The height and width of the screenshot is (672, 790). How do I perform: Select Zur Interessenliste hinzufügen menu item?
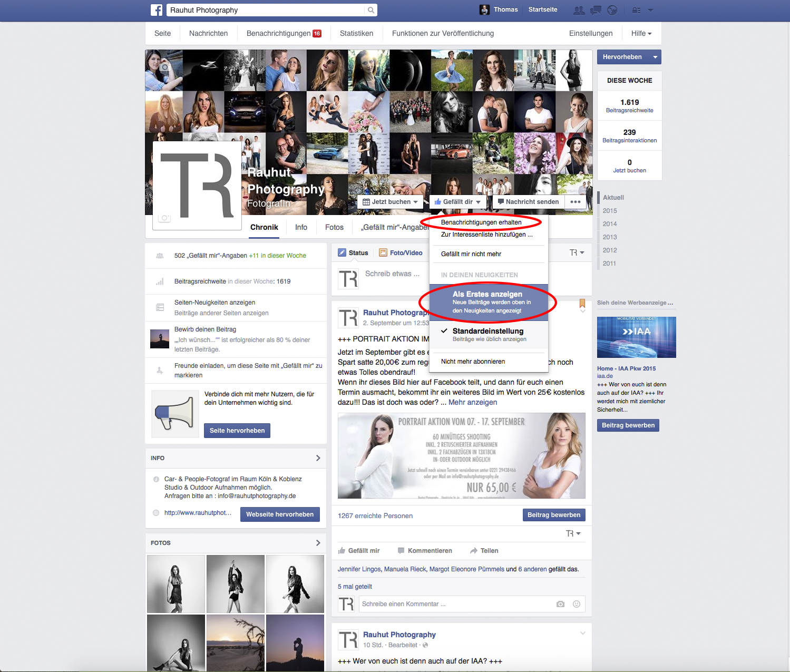coord(489,235)
